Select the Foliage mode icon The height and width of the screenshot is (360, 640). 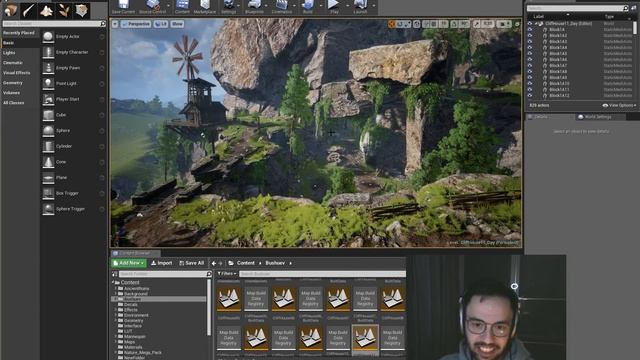[x=64, y=10]
